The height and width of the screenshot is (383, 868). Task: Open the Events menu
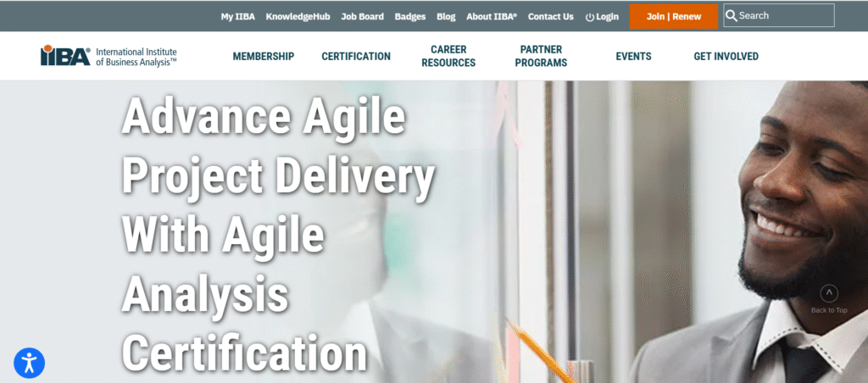tap(633, 57)
